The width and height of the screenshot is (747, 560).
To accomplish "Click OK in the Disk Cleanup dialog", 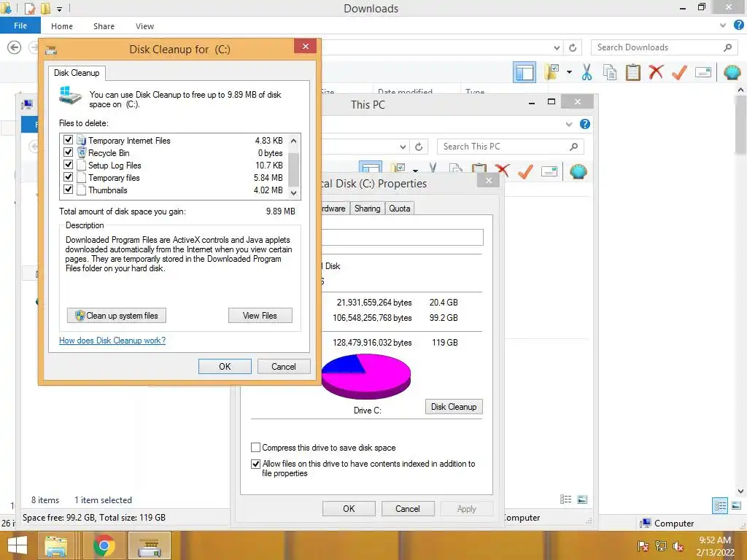I will pyautogui.click(x=225, y=366).
